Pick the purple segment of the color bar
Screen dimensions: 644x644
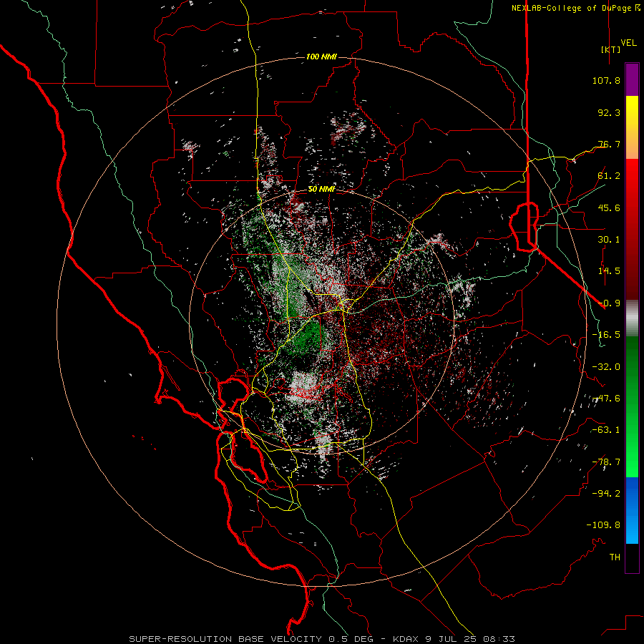pos(632,79)
